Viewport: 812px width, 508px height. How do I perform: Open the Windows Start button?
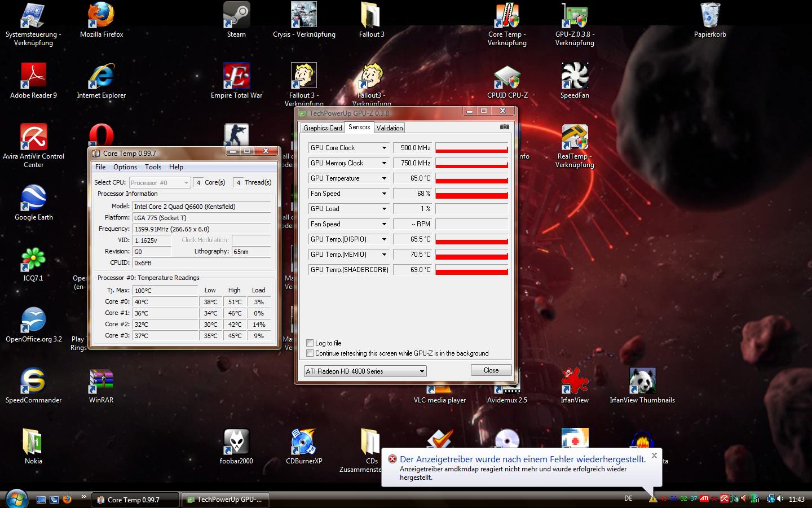(x=16, y=500)
